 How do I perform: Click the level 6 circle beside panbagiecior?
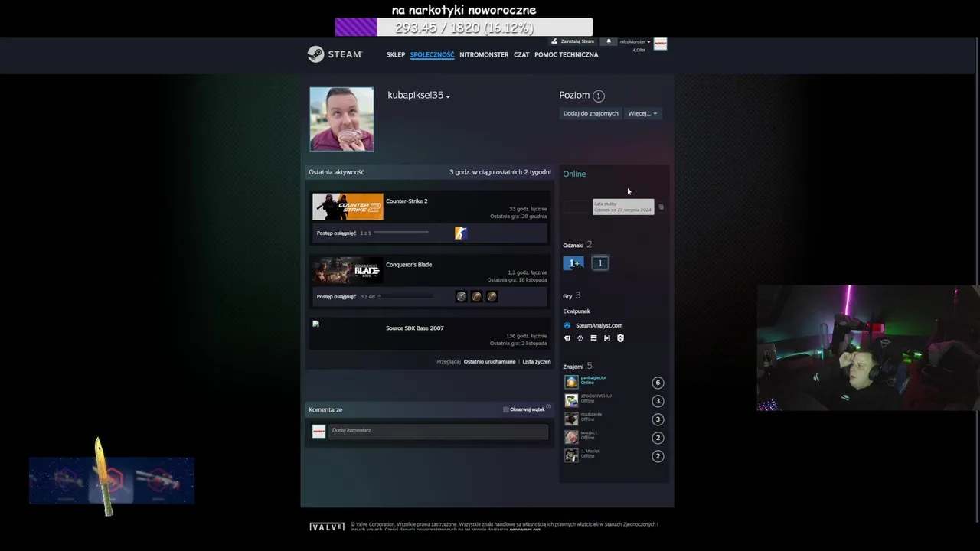pyautogui.click(x=657, y=383)
